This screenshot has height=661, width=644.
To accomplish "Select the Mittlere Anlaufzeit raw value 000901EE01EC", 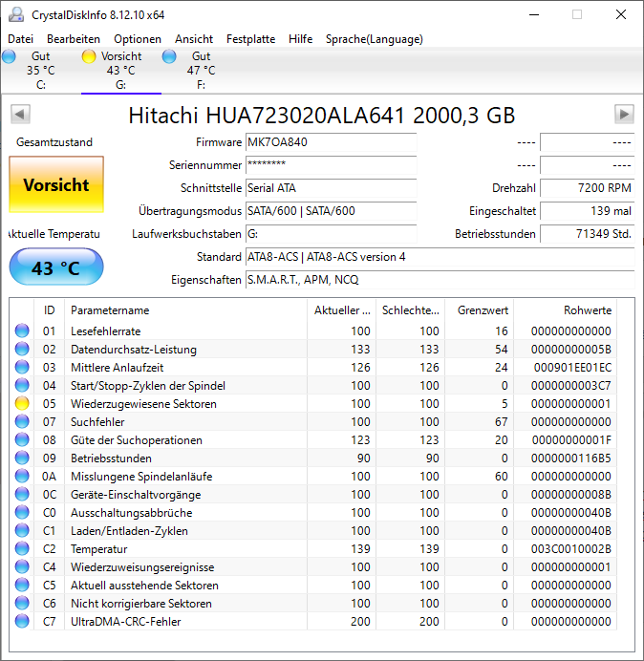I will (x=572, y=368).
